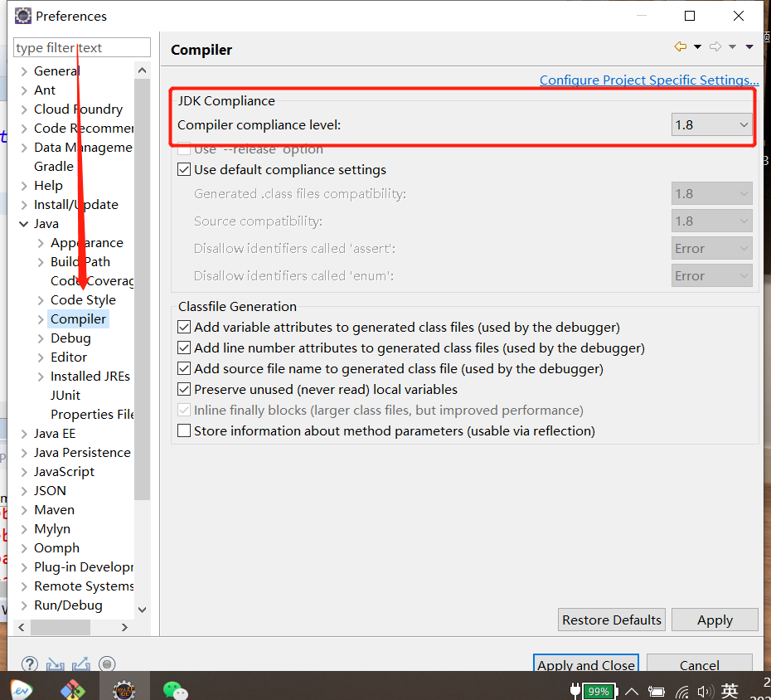Select Remote Systems in the tree

click(84, 586)
